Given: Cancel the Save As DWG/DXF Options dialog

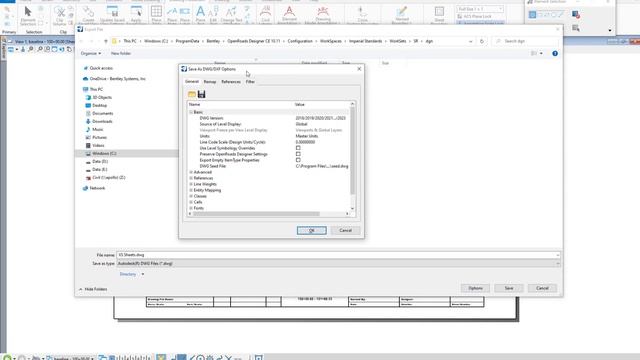Looking at the screenshot, I should point(345,231).
